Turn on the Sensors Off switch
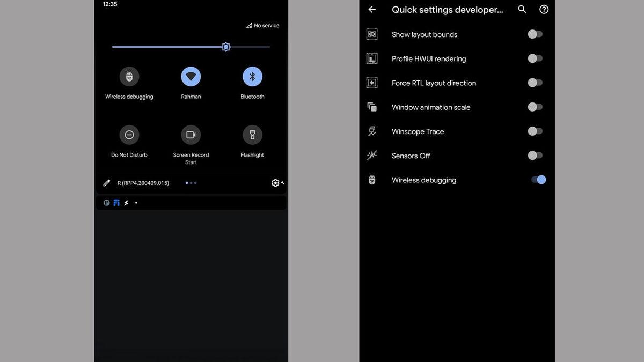 pyautogui.click(x=535, y=156)
